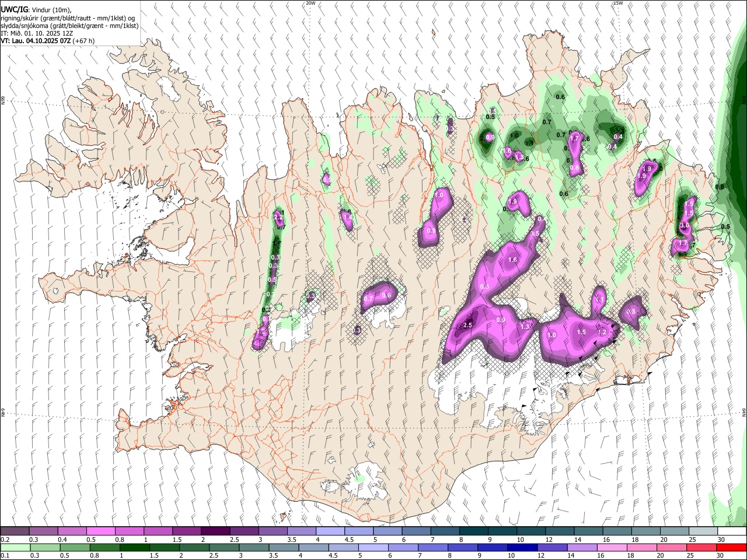This screenshot has width=747, height=560.
Task: Pick the dark navy swatch at 10 in lower legend
Action: pos(522,547)
